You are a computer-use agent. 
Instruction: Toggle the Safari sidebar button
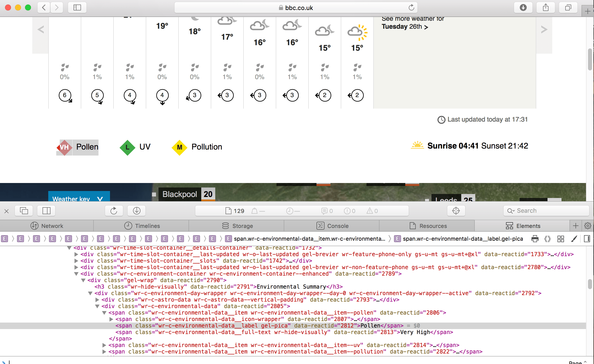77,7
